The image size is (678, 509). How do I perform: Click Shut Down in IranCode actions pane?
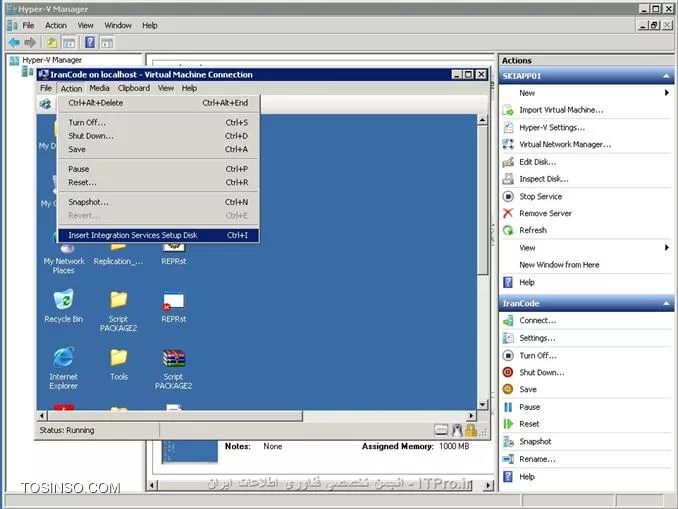tap(541, 372)
